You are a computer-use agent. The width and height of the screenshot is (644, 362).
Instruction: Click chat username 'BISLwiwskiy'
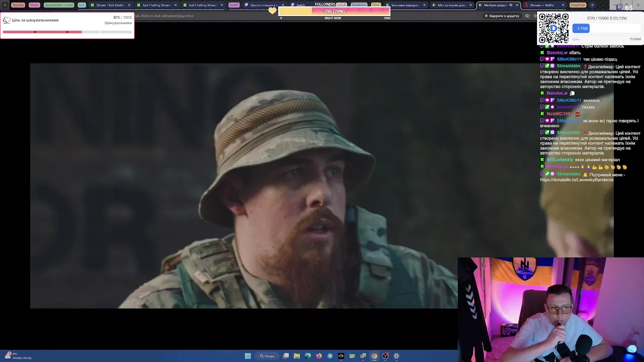[559, 160]
